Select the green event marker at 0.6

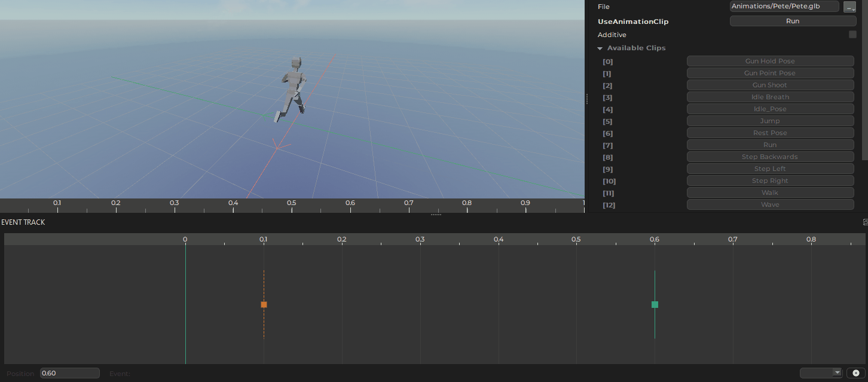click(x=655, y=304)
